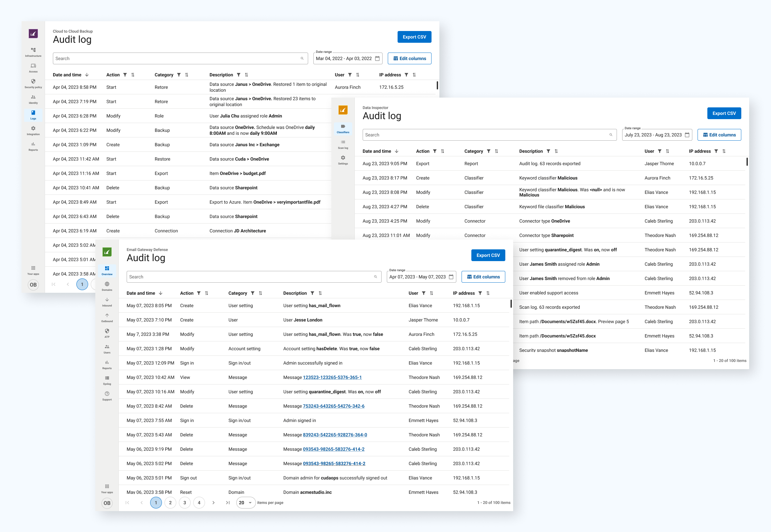Sort Category column in Data Inspector table
The height and width of the screenshot is (532, 771).
[x=496, y=151]
